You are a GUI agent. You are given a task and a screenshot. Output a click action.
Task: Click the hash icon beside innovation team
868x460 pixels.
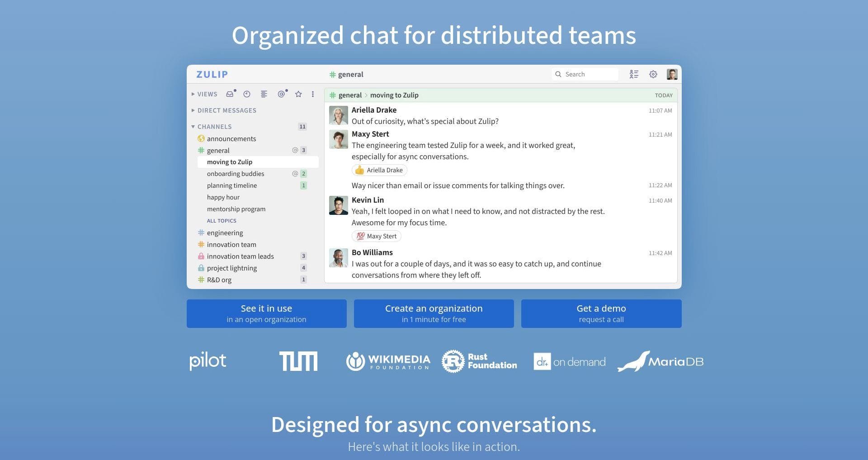(201, 244)
